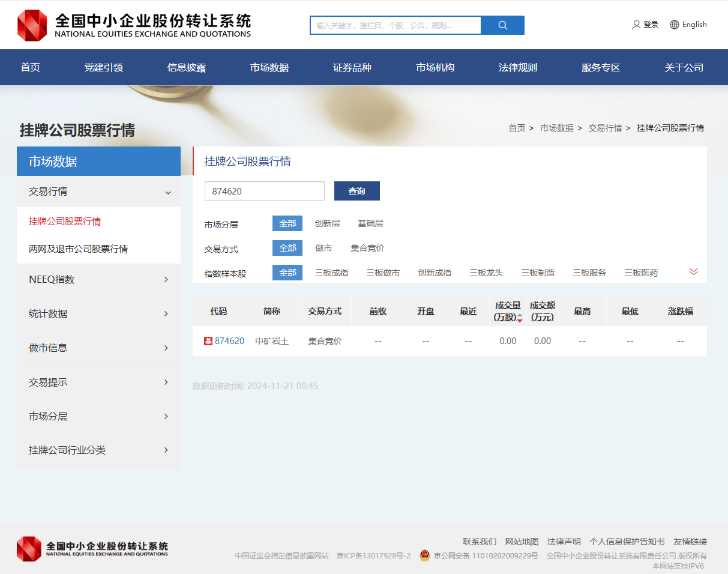Screen dimensions: 728x574
Task: Click 首页 in the breadcrumb
Action: click(517, 128)
